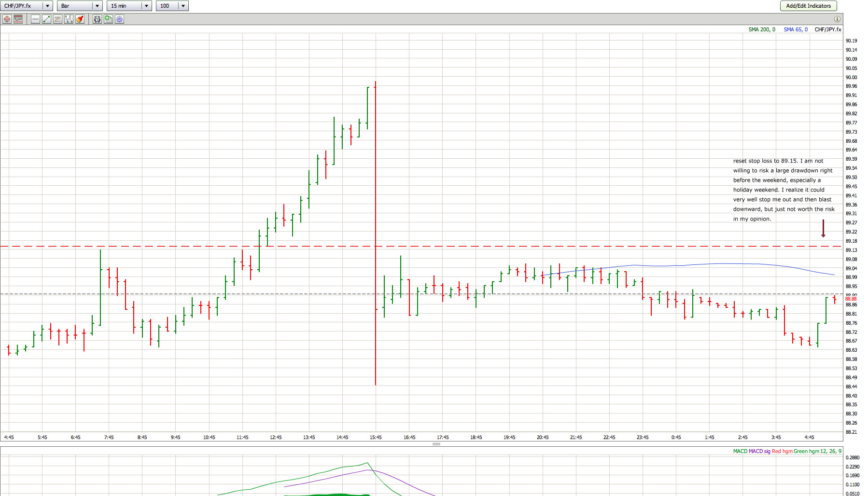Expand the Bar chart type dropdown
Viewport: 868px width, 496px height.
(97, 6)
